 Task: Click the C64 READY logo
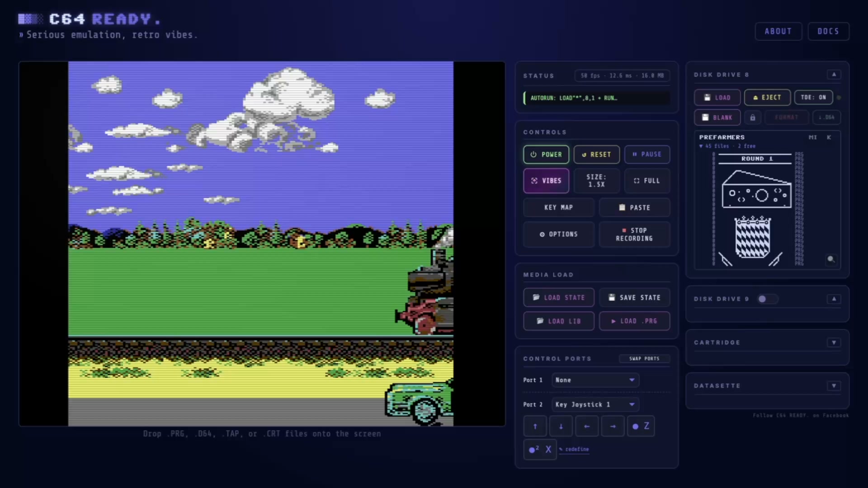point(90,19)
